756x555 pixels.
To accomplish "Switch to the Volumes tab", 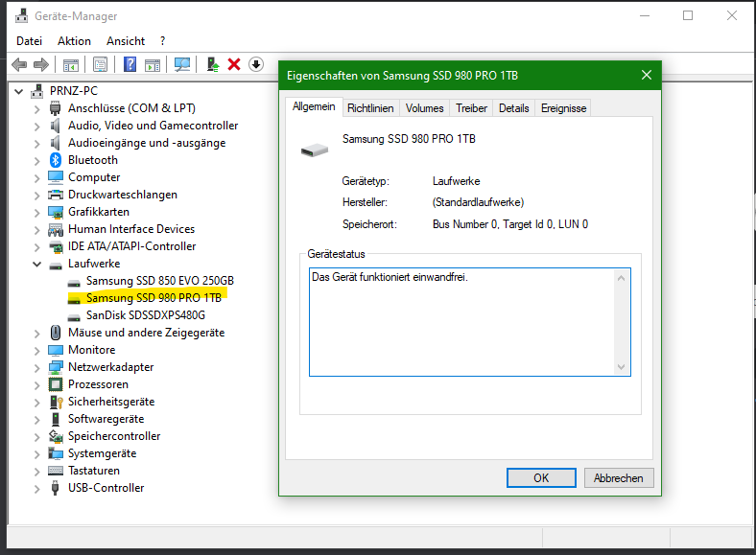I will [424, 108].
